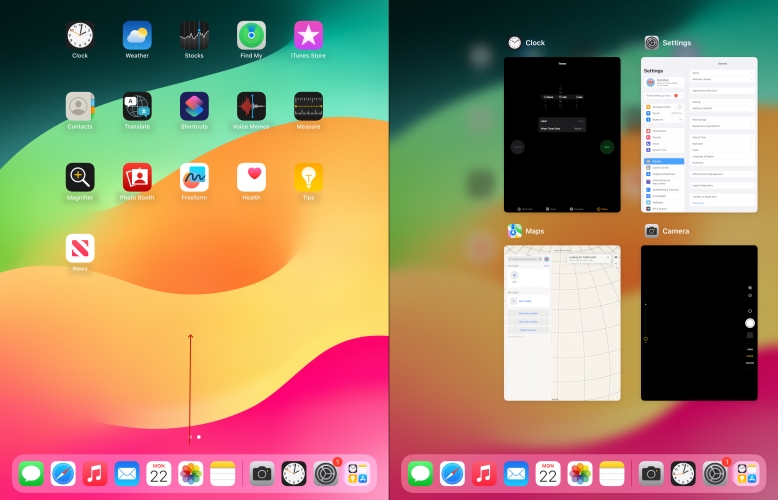Screen dimensions: 778x500
Task: Tap the iTunes Store icon
Action: [308, 35]
